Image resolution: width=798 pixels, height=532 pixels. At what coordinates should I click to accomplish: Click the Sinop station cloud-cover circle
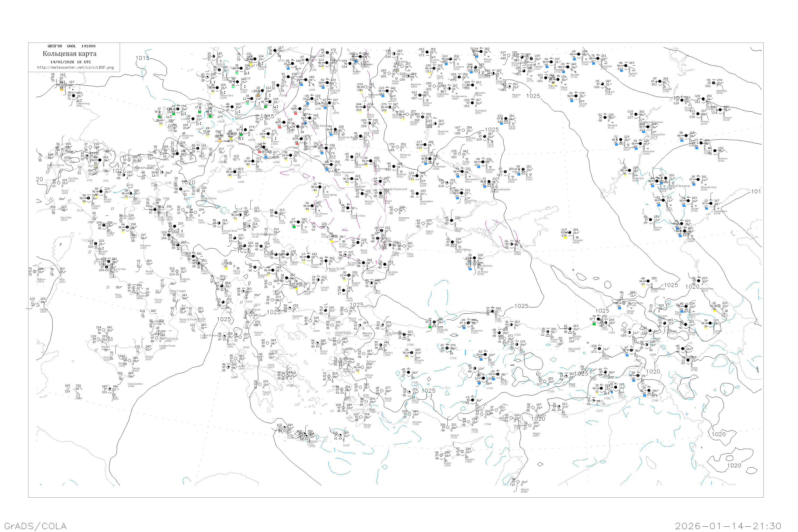(493, 311)
